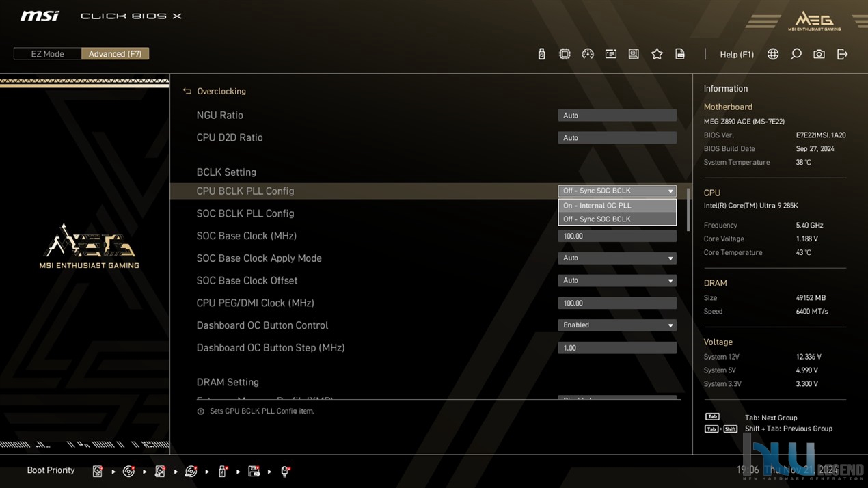The width and height of the screenshot is (868, 488).
Task: Switch to EZ Mode tab
Action: (x=48, y=54)
